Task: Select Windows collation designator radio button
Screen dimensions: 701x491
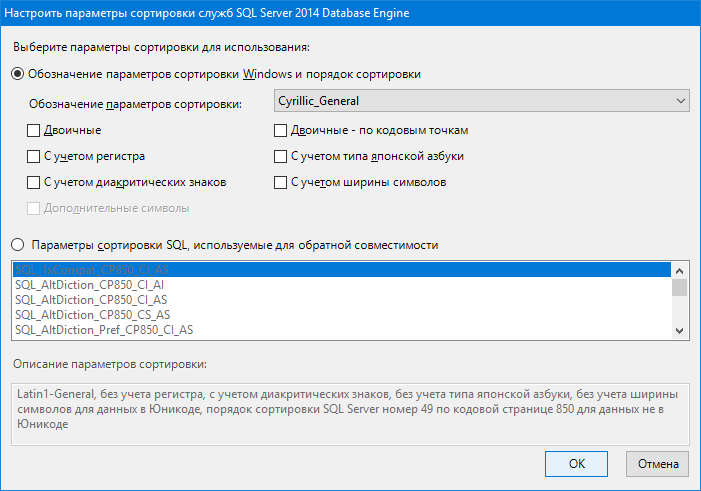Action: click(18, 74)
